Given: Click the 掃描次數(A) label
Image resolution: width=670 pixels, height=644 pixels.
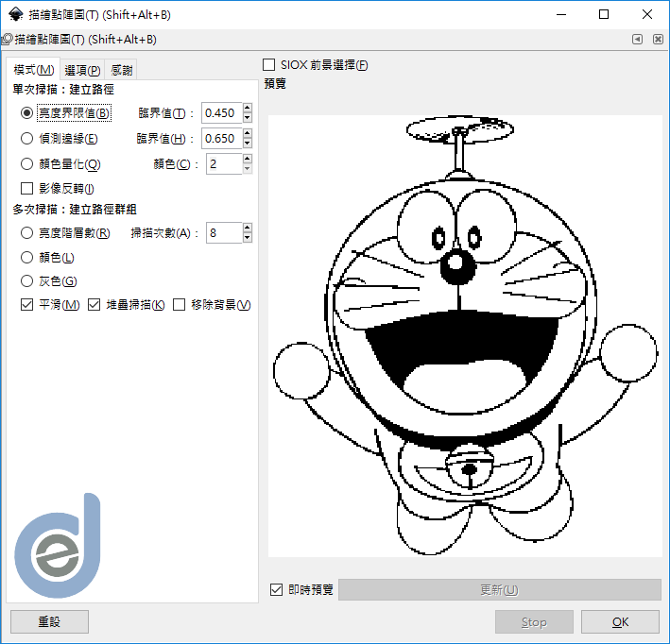Looking at the screenshot, I should click(x=164, y=232).
